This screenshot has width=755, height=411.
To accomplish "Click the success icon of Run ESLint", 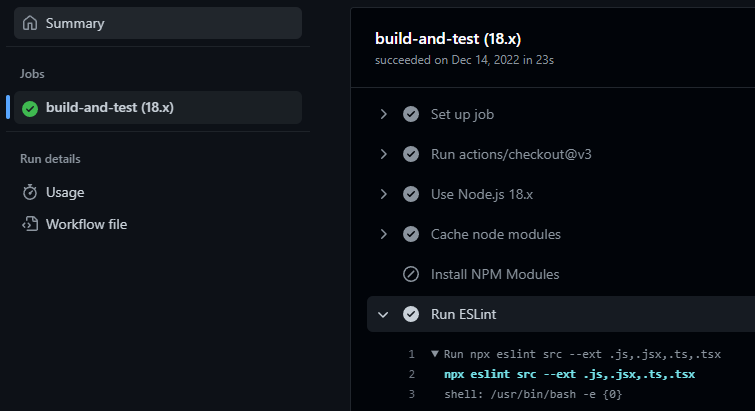I will click(411, 314).
